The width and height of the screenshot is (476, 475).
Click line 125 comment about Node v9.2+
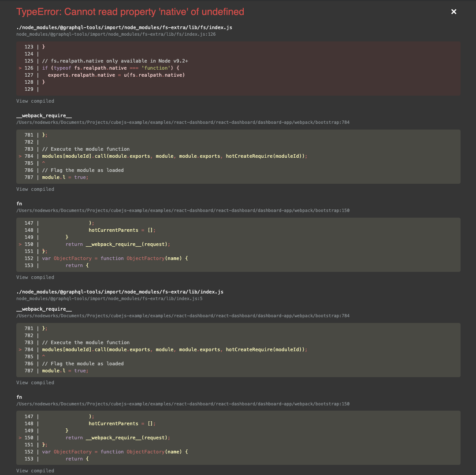(x=115, y=61)
